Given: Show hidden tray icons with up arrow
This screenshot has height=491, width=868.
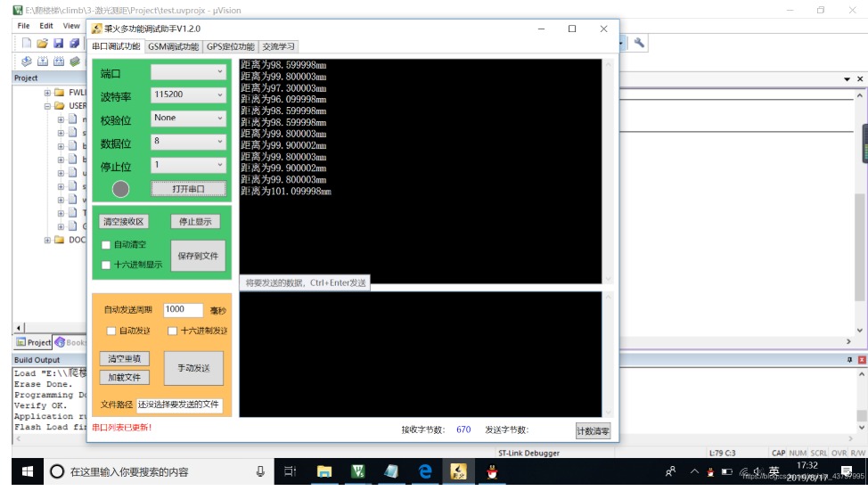Looking at the screenshot, I should (694, 471).
